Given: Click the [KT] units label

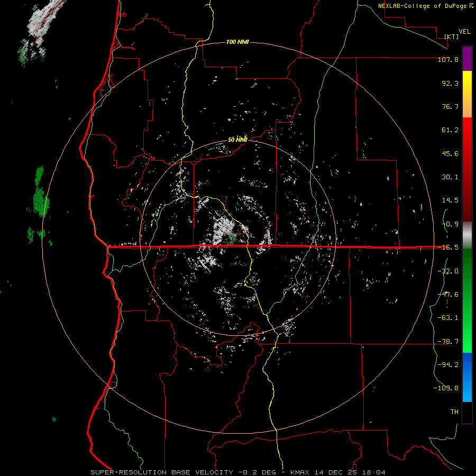Looking at the screenshot, I should (x=452, y=36).
